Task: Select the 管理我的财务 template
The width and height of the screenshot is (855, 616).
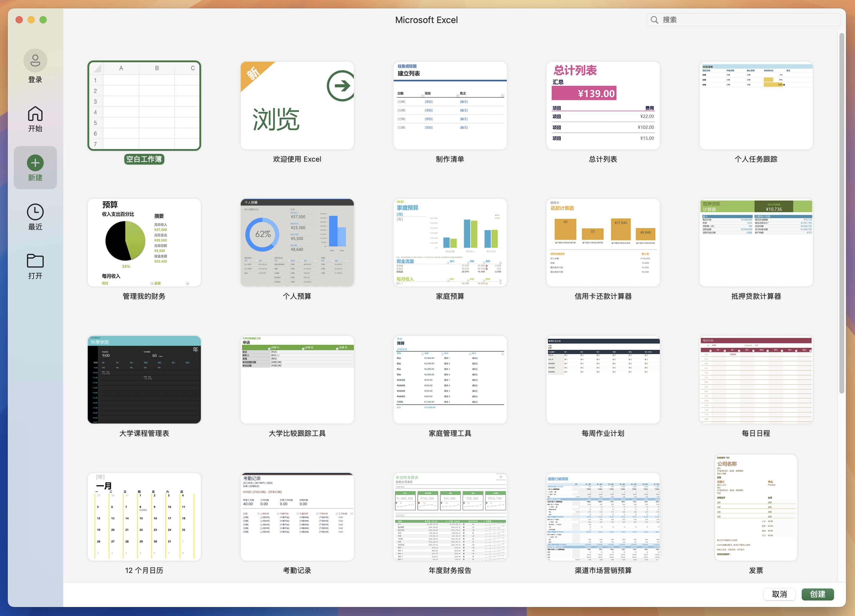Action: [x=144, y=242]
